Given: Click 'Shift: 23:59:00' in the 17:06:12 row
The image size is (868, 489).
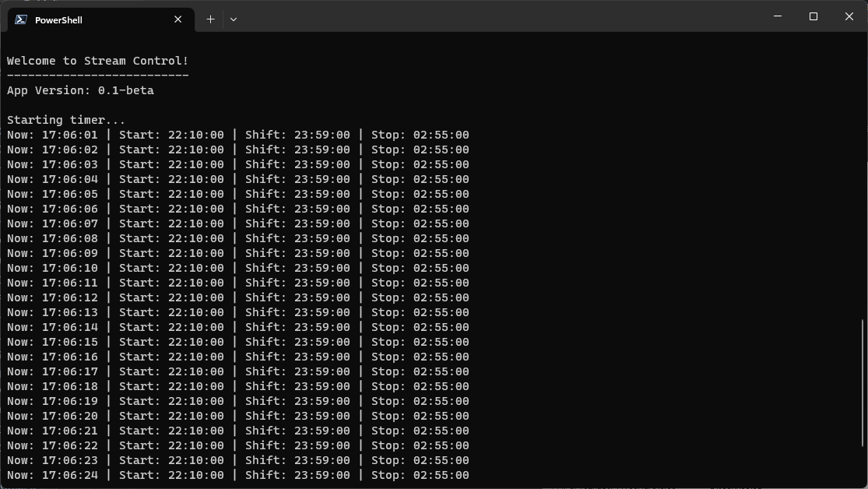Looking at the screenshot, I should (298, 298).
